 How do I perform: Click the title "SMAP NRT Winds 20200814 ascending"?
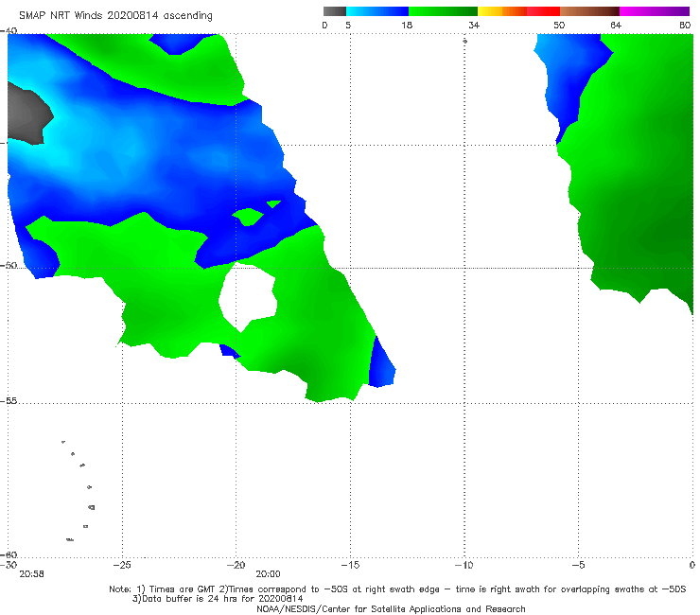point(115,16)
